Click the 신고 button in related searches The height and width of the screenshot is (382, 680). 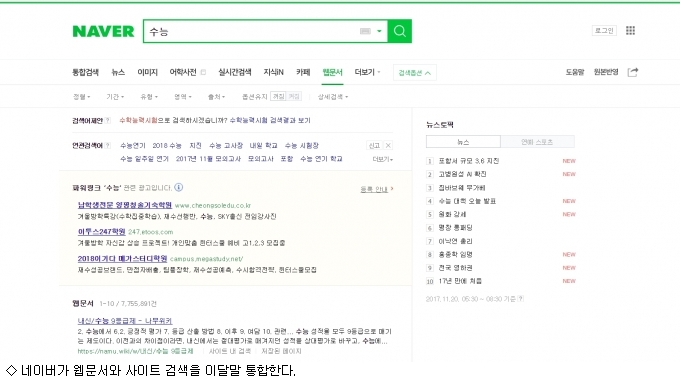(x=374, y=146)
